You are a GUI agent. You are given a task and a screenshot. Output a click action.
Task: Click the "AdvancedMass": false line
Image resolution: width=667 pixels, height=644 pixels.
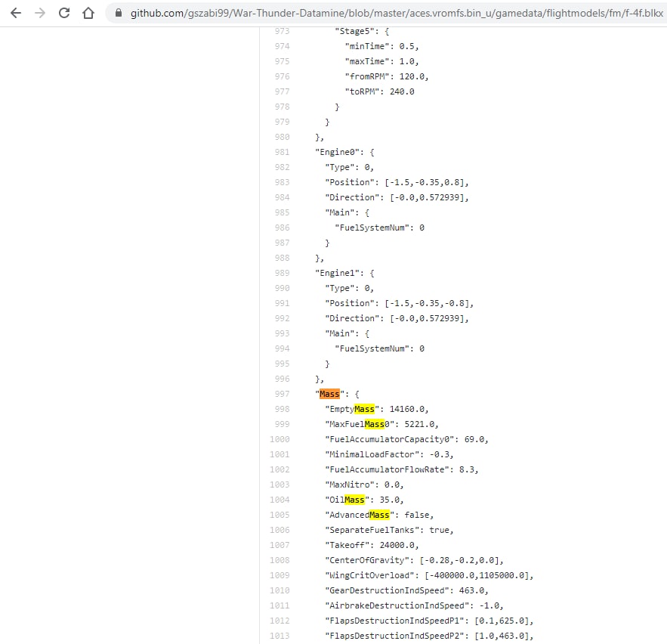pyautogui.click(x=379, y=515)
